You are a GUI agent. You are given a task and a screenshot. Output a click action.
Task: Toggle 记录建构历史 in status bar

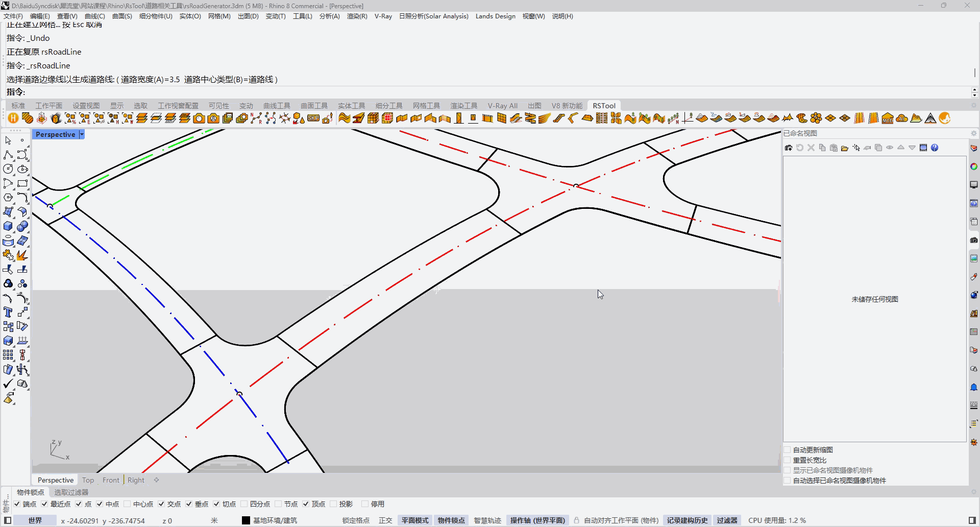coord(687,520)
